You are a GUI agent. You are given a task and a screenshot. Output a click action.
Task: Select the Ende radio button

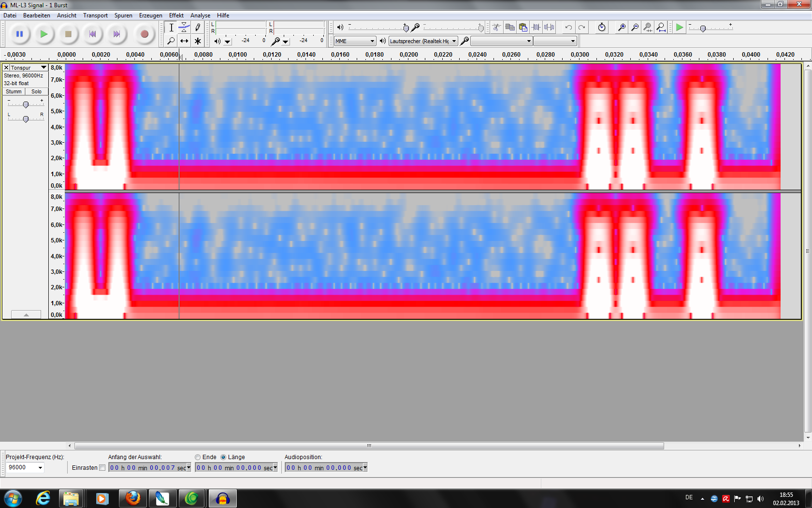pyautogui.click(x=198, y=457)
